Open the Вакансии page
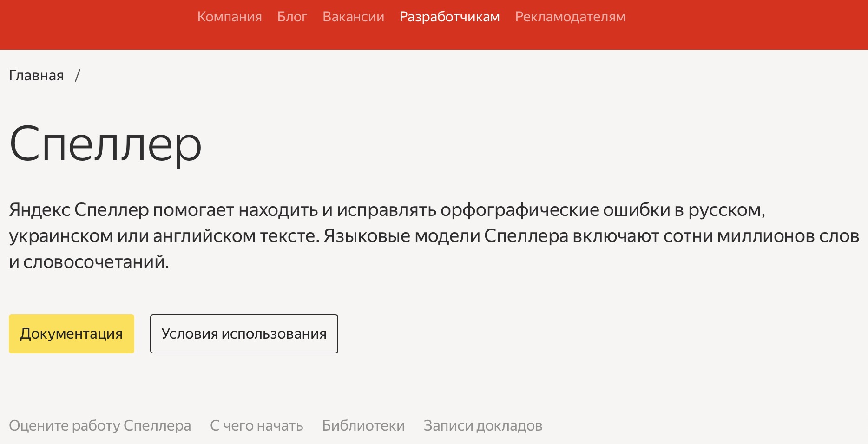This screenshot has height=444, width=868. click(x=353, y=17)
